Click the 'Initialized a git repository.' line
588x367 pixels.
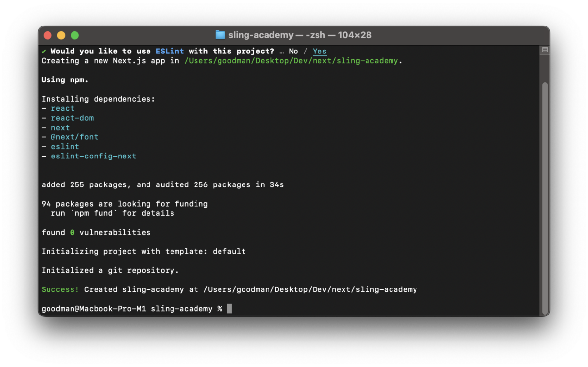(110, 270)
